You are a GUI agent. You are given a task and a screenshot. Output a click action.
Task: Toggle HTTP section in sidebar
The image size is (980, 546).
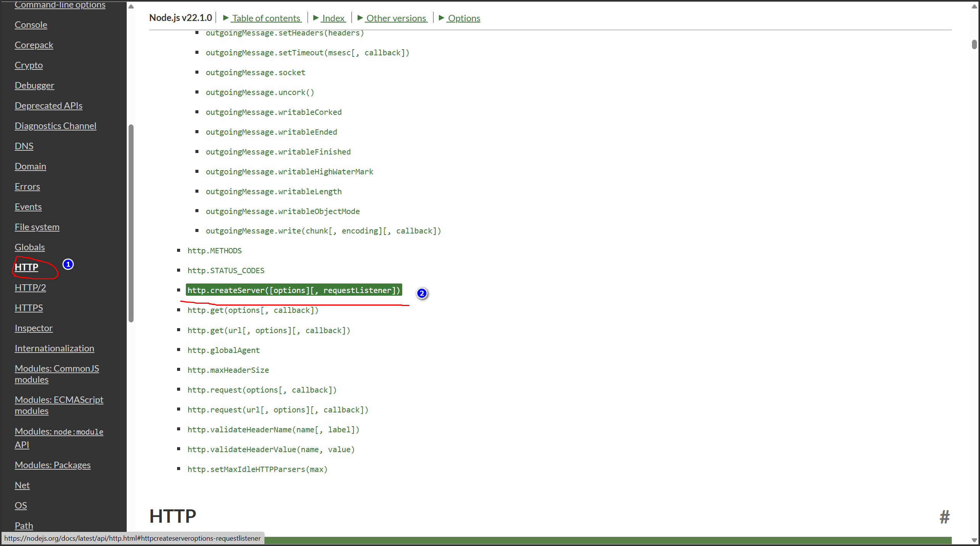26,267
